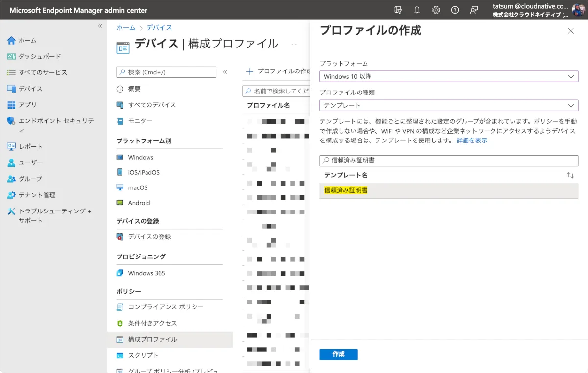This screenshot has width=588, height=373.
Task: Select コンプライアンス ポリシー menu item
Action: tap(166, 307)
